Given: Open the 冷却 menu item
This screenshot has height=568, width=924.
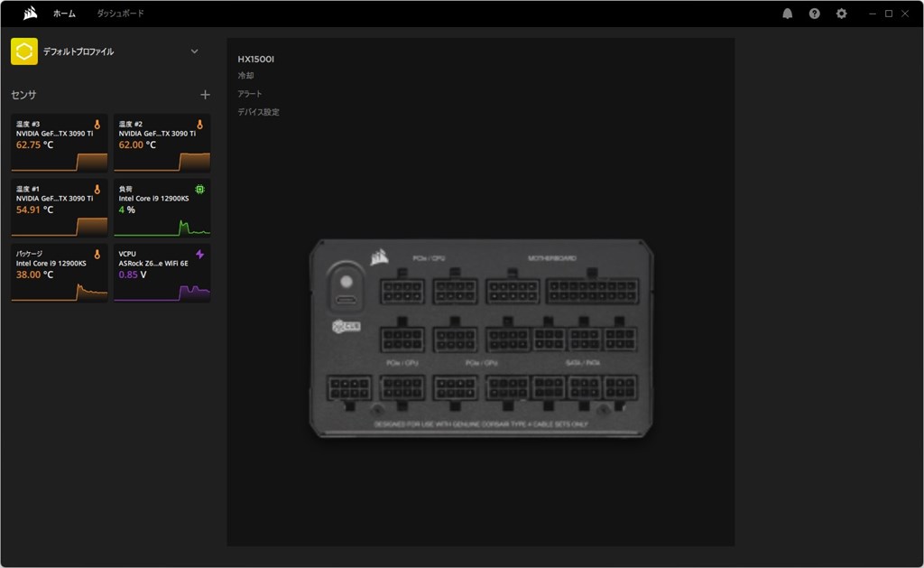Looking at the screenshot, I should coord(245,76).
